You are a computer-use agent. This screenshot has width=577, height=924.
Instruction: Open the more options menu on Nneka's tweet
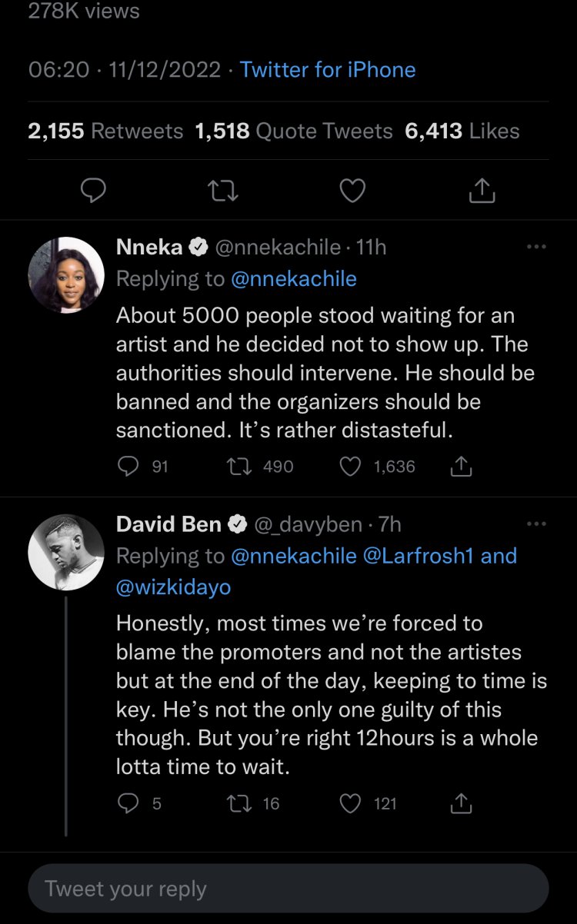tap(535, 247)
